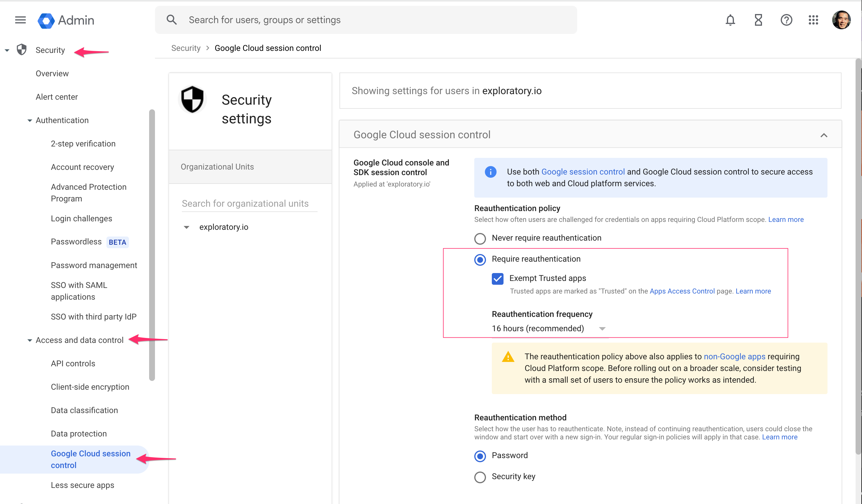Click the Google Admin logo
The width and height of the screenshot is (862, 504).
(66, 20)
